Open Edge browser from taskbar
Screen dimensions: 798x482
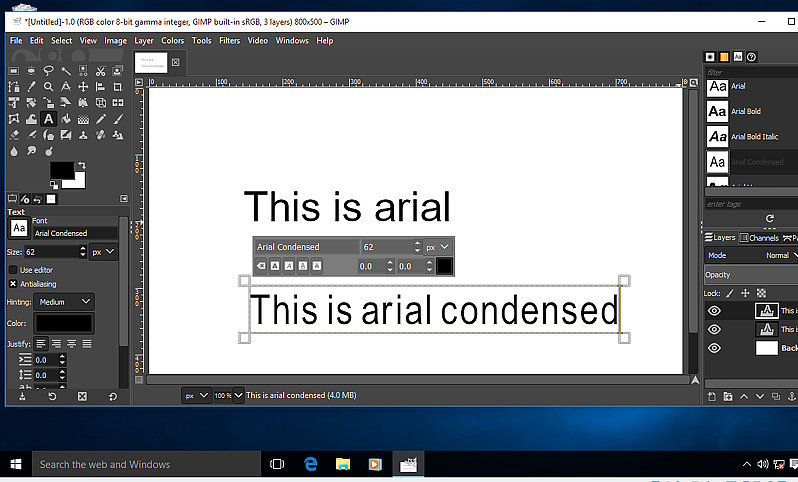pos(310,464)
